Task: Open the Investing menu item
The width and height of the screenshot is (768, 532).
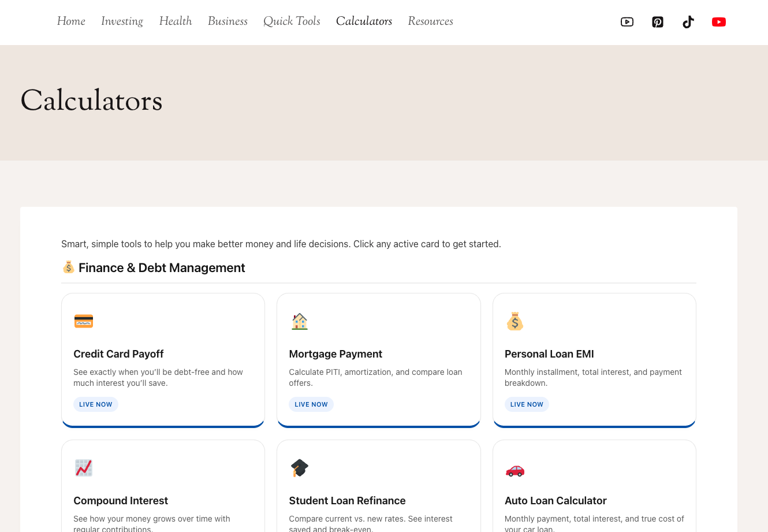Action: (122, 21)
